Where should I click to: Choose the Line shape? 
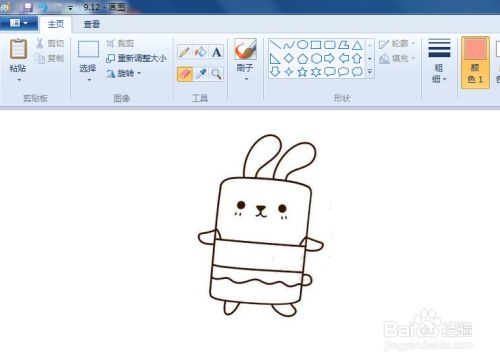[275, 44]
